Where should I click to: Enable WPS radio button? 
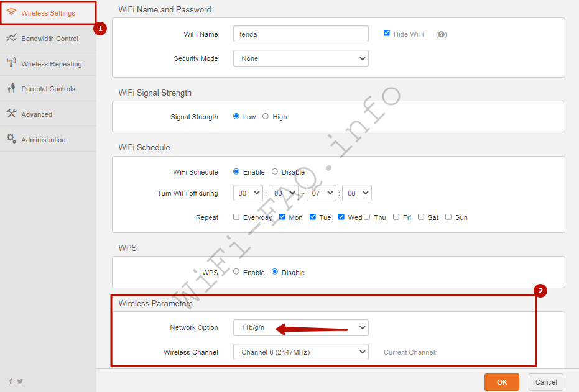tap(236, 272)
